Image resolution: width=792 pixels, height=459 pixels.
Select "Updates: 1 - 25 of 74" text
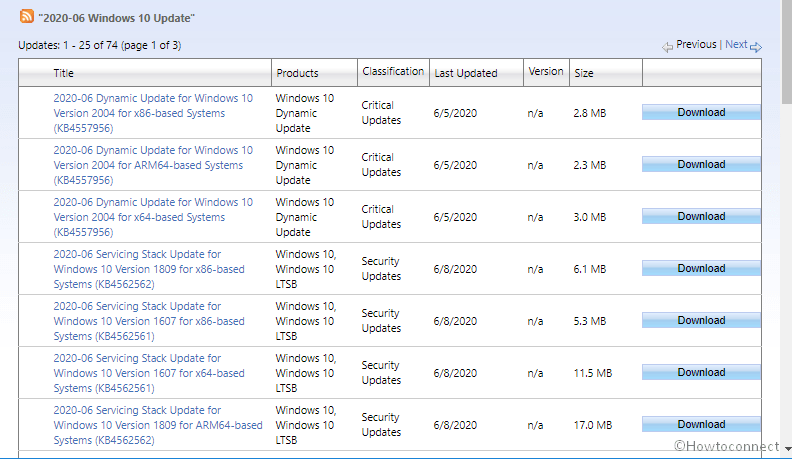click(68, 45)
